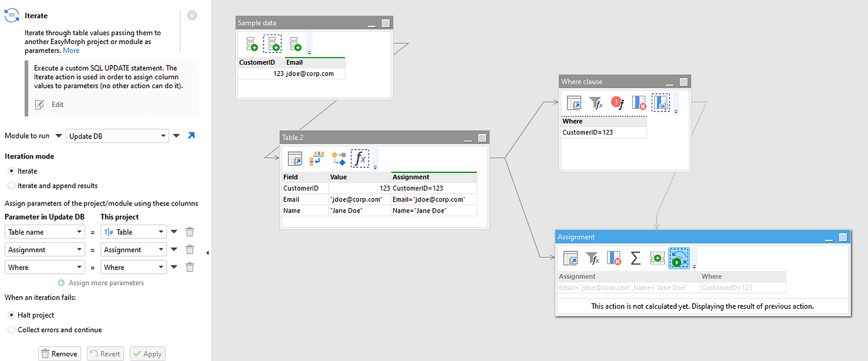
Task: Open the More link in Iterate description
Action: [71, 50]
